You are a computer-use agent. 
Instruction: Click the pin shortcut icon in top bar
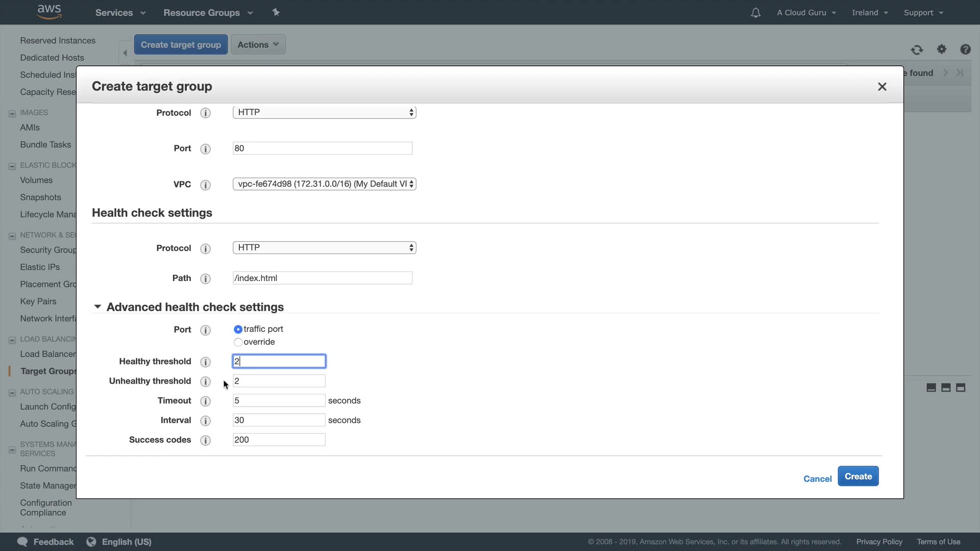(x=276, y=12)
